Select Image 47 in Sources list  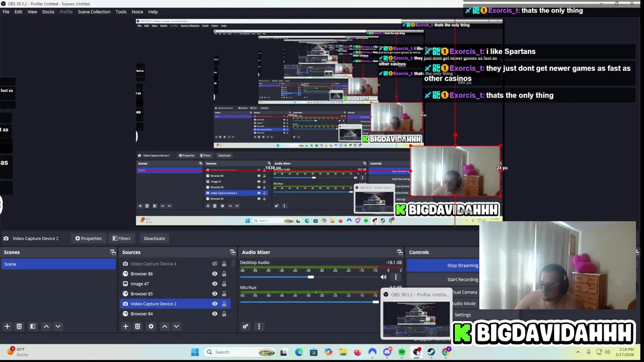tap(139, 284)
